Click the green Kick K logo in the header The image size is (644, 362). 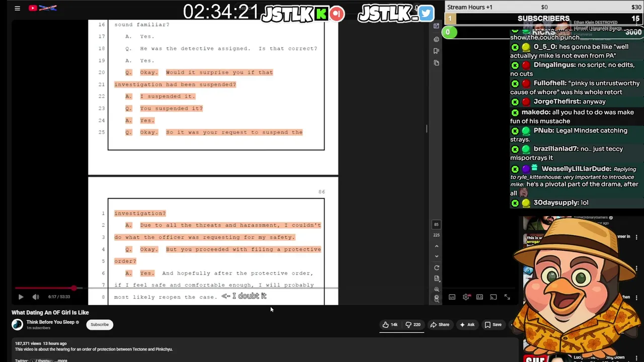coord(321,14)
